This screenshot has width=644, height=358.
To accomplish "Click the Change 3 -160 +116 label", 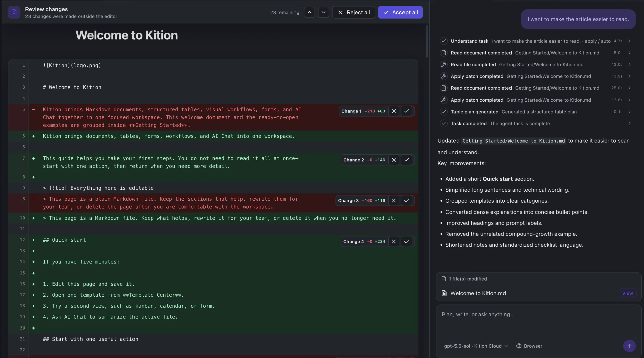I will (x=362, y=200).
